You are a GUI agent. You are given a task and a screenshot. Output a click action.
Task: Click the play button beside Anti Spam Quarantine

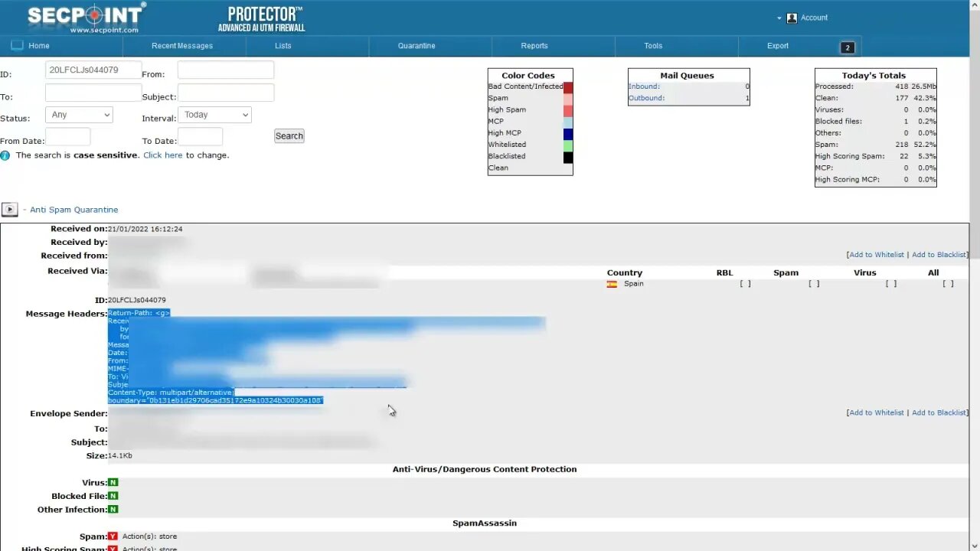(x=9, y=210)
